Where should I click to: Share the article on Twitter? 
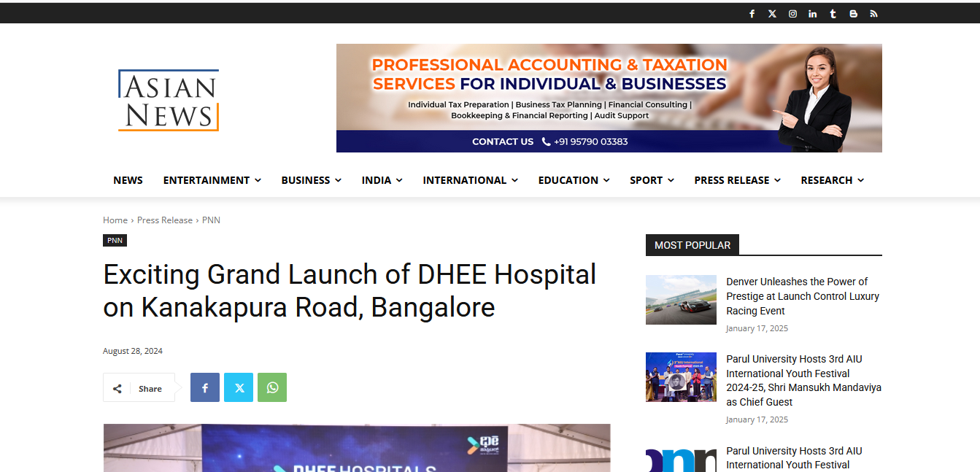(238, 387)
